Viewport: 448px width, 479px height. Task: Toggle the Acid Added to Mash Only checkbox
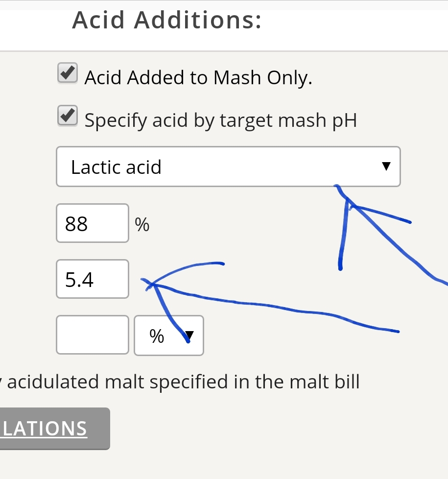(x=68, y=73)
